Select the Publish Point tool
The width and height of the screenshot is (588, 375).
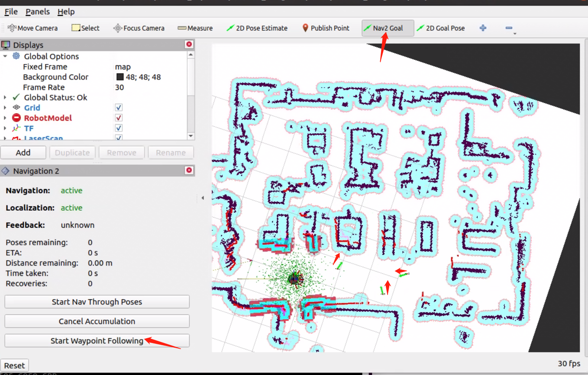[x=326, y=28]
